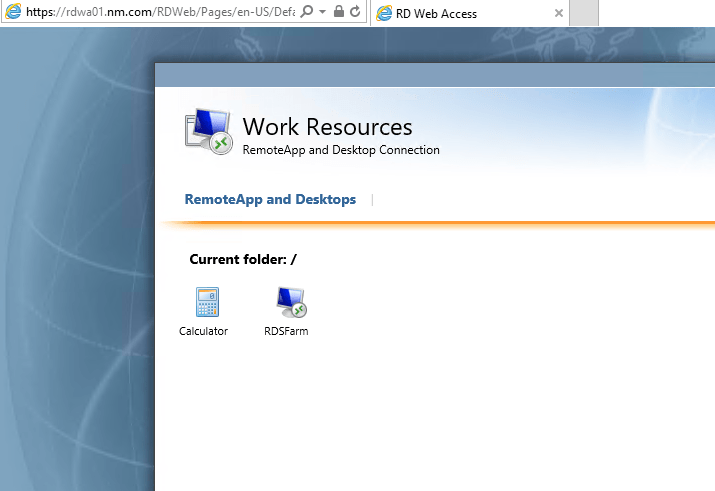The image size is (715, 491).
Task: Click the Internet Explorer page icon in address bar
Action: click(x=13, y=11)
